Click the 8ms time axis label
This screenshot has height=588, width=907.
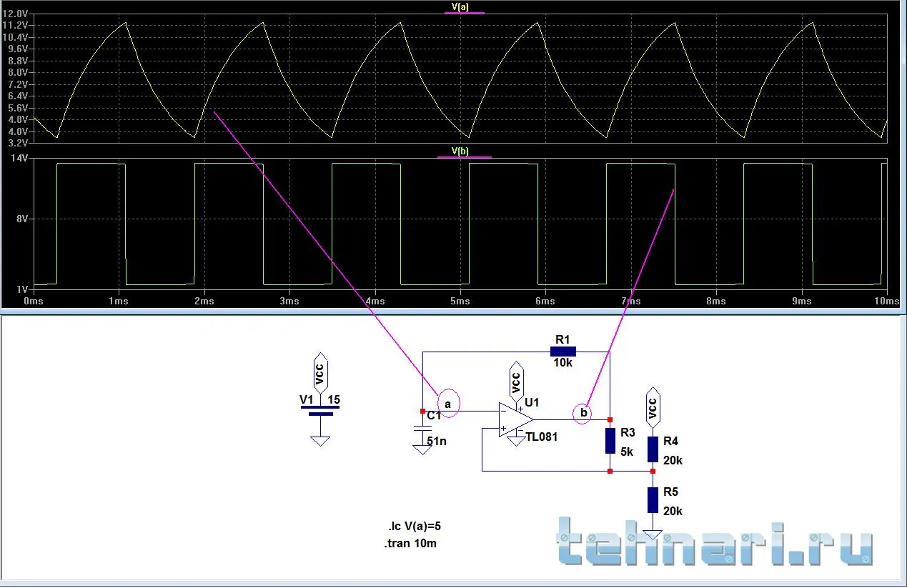coord(716,302)
